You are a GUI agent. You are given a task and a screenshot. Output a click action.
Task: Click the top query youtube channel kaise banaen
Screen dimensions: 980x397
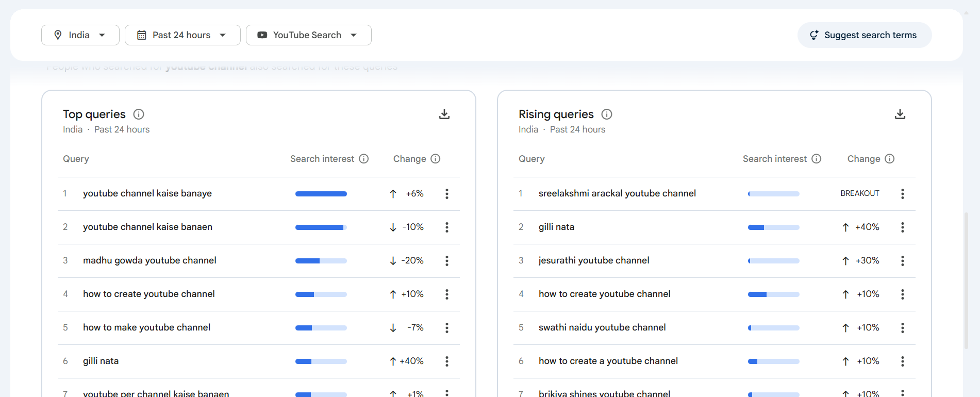point(147,227)
